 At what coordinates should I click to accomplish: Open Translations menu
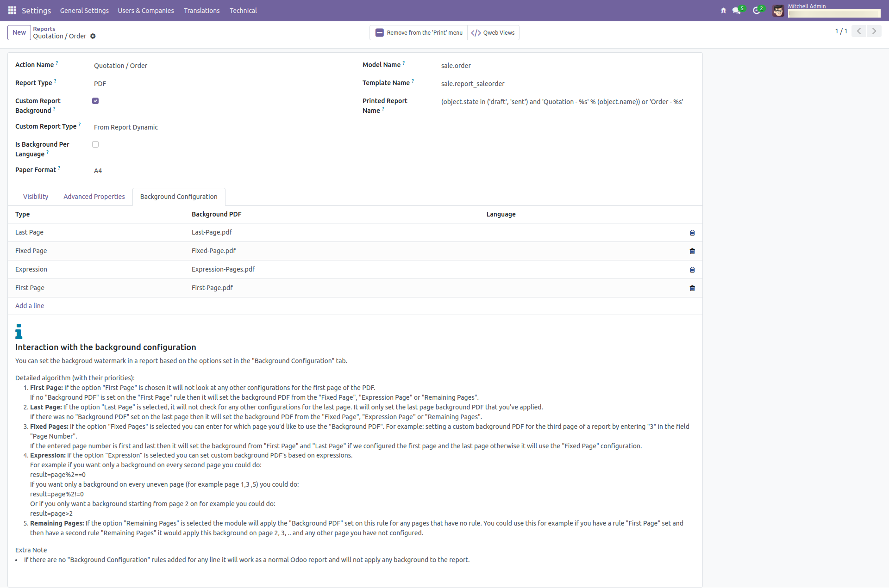tap(201, 10)
